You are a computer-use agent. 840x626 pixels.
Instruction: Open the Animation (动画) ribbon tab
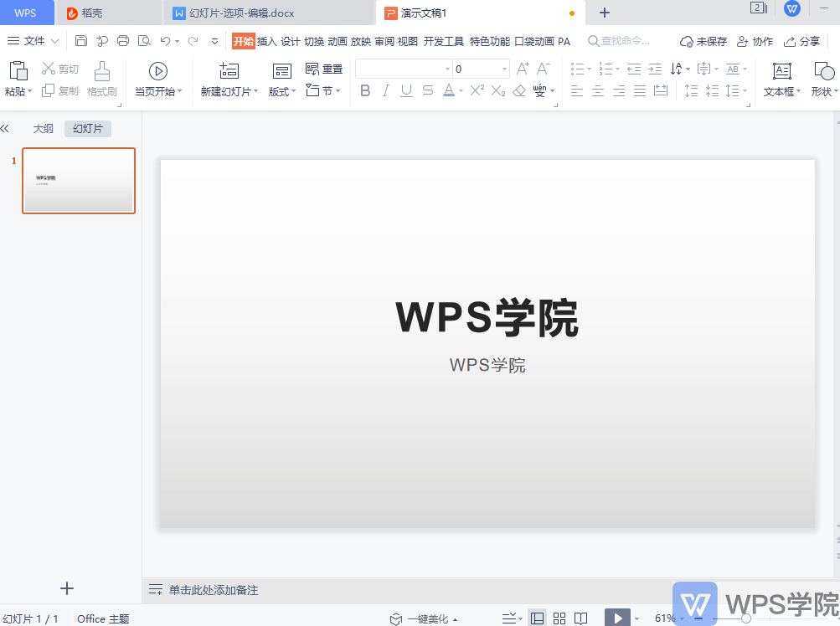click(x=338, y=41)
